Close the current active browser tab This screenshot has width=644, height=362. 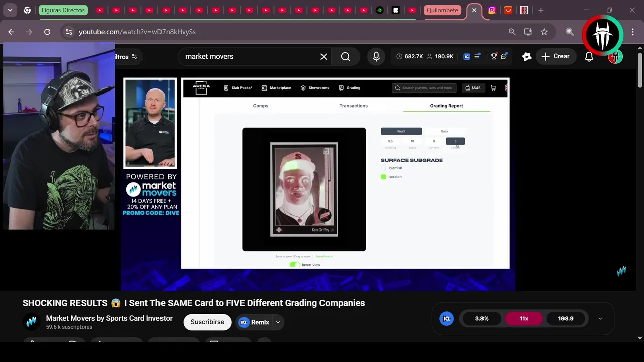point(474,10)
